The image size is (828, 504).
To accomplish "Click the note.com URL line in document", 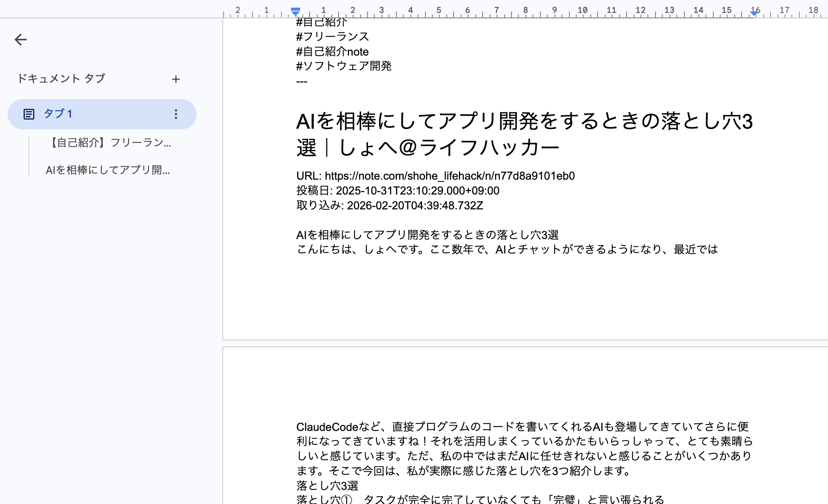I will 435,176.
